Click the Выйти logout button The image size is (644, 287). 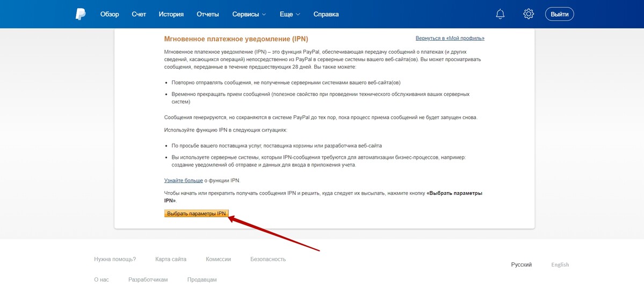click(x=559, y=14)
